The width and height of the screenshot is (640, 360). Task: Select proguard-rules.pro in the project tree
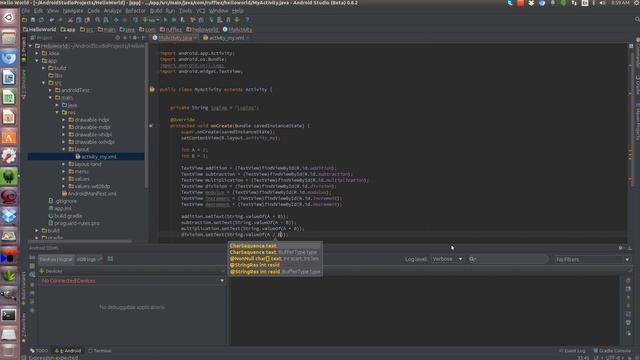pos(74,223)
